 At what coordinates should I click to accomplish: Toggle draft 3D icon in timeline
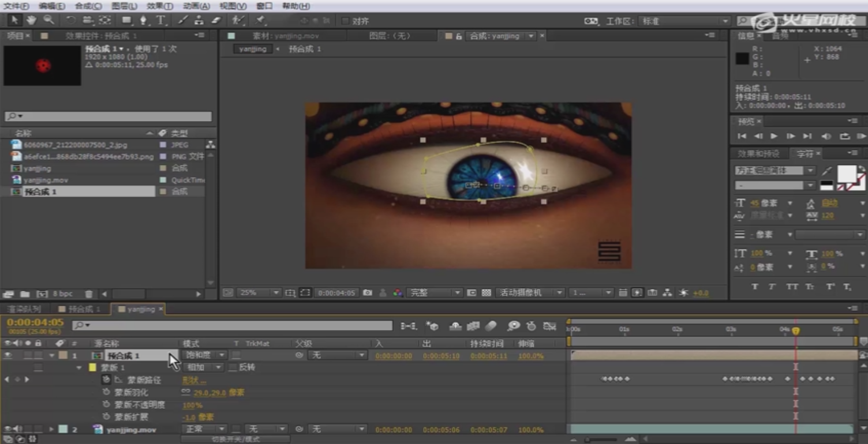coord(432,326)
